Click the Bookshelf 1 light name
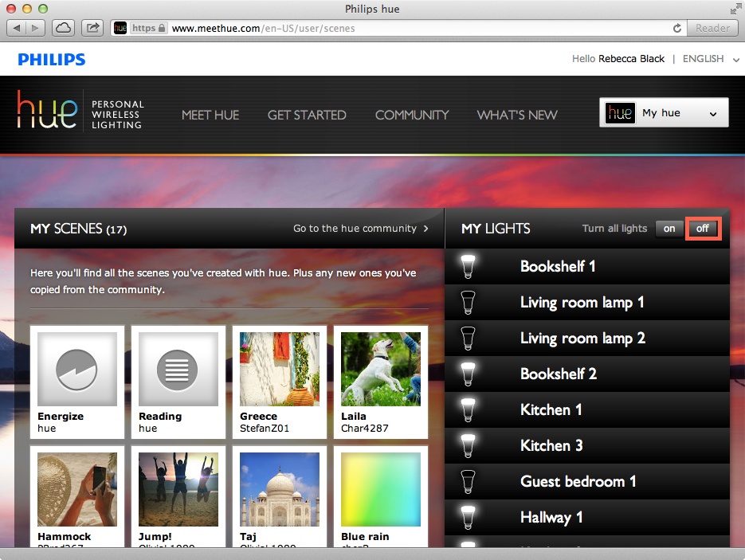Viewport: 745px width, 560px height. [558, 267]
